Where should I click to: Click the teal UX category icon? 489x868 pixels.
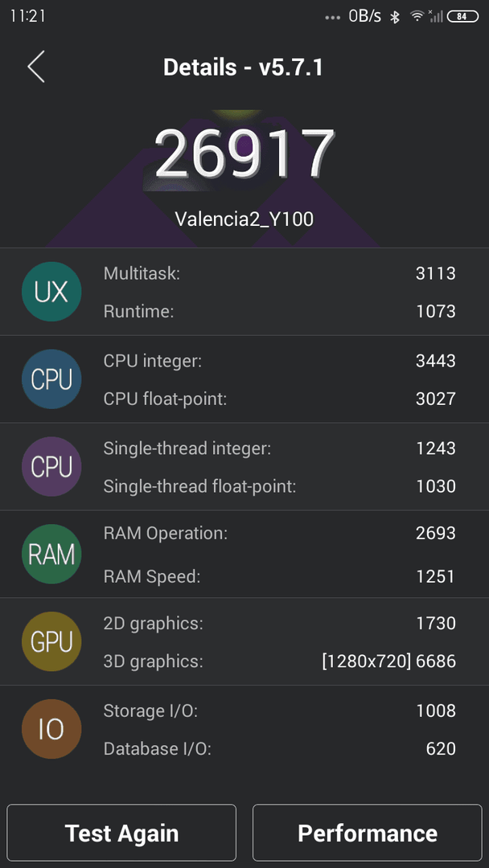[x=51, y=292]
